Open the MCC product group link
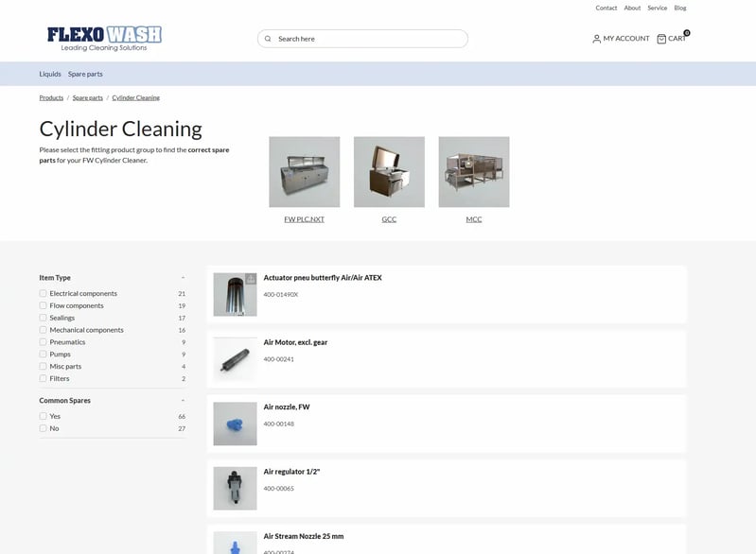This screenshot has width=756, height=554. 474,219
